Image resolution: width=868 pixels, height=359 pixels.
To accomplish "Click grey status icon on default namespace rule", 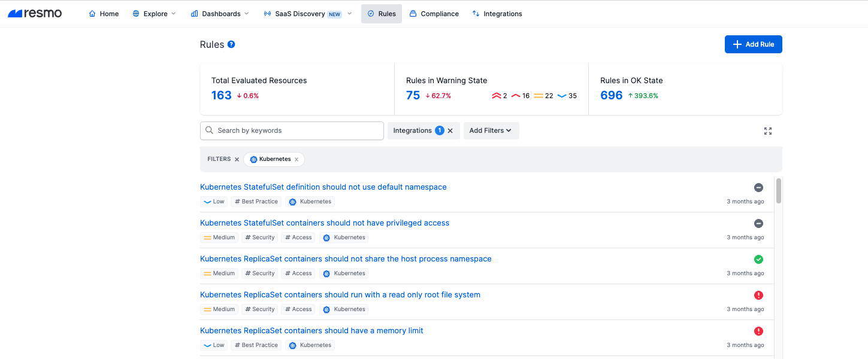I will pos(758,187).
